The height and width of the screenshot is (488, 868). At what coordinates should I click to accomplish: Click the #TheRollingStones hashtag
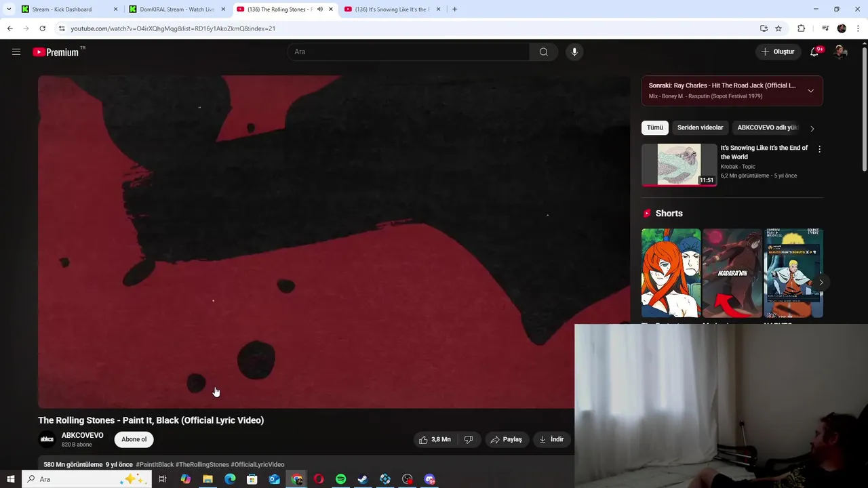click(202, 464)
